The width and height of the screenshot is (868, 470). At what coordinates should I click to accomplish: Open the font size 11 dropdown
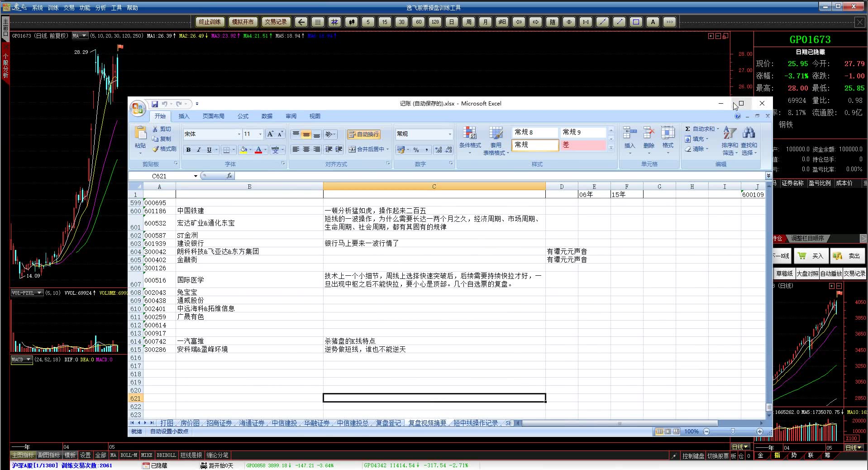(x=260, y=134)
